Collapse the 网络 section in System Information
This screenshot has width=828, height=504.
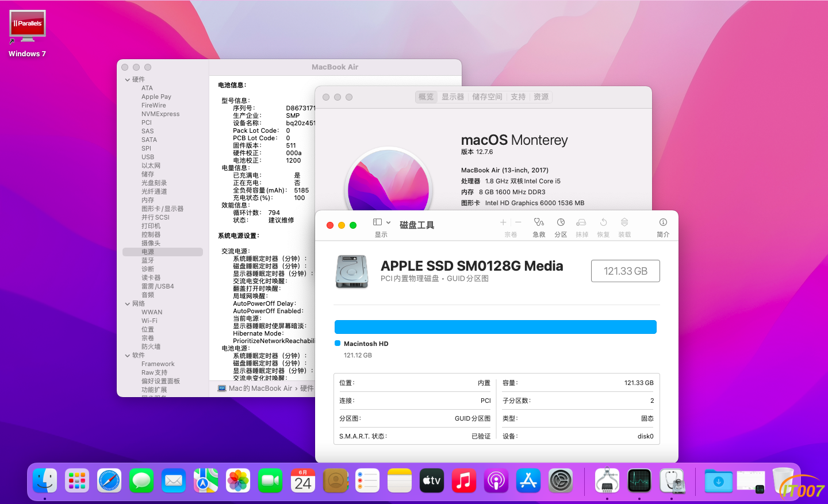click(x=128, y=303)
